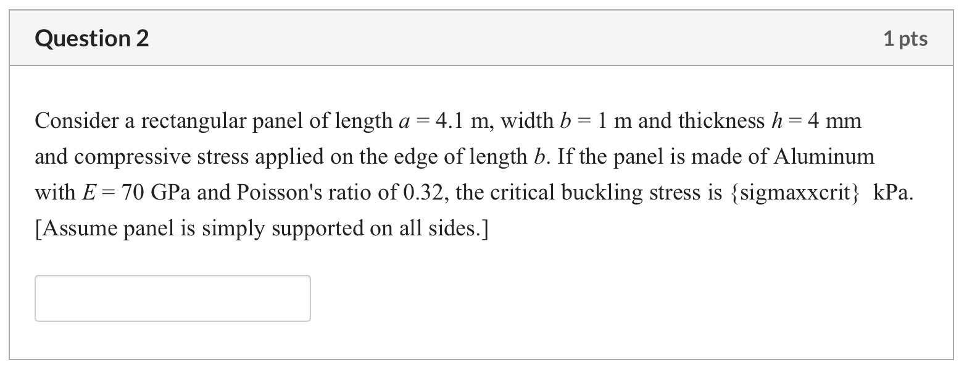Click the kPa unit text

tap(892, 192)
